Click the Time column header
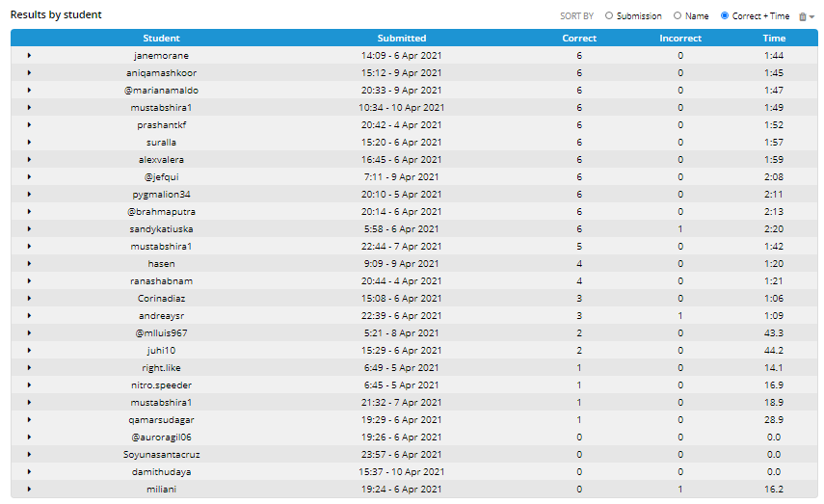Viewport: 824px width, 504px height. click(774, 38)
